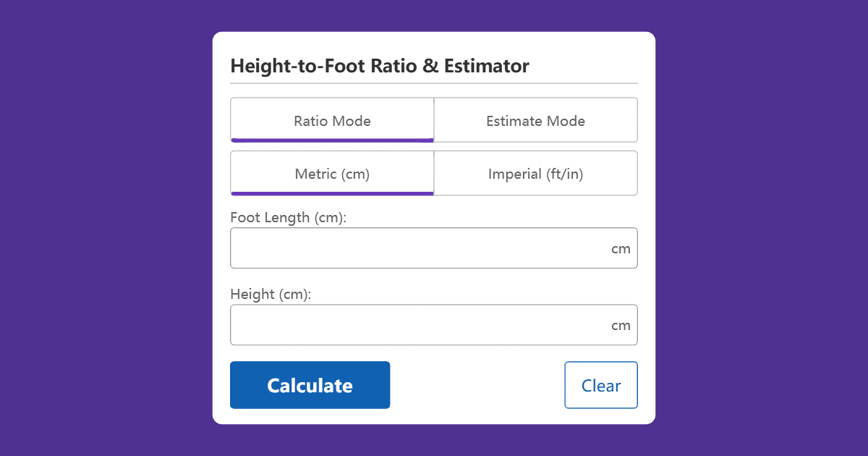Image resolution: width=868 pixels, height=456 pixels.
Task: Activate Ratio Mode calculation
Action: (331, 120)
